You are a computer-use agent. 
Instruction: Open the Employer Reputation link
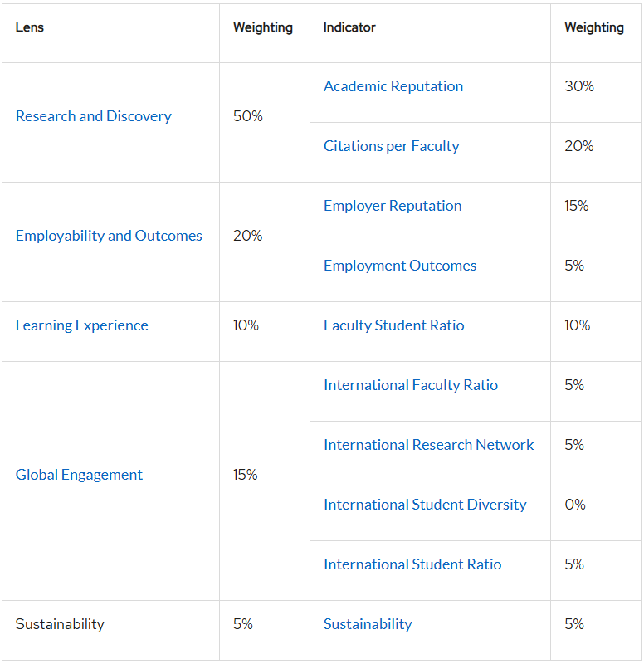[393, 206]
